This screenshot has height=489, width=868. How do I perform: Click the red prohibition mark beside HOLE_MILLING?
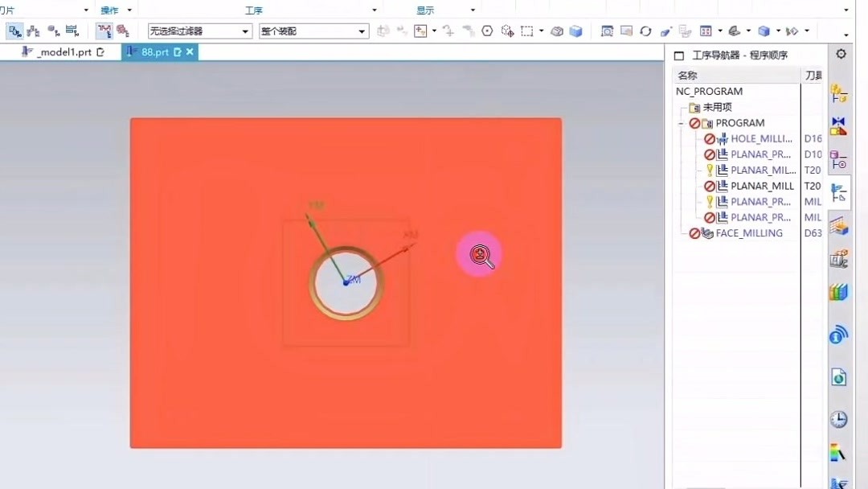point(710,138)
